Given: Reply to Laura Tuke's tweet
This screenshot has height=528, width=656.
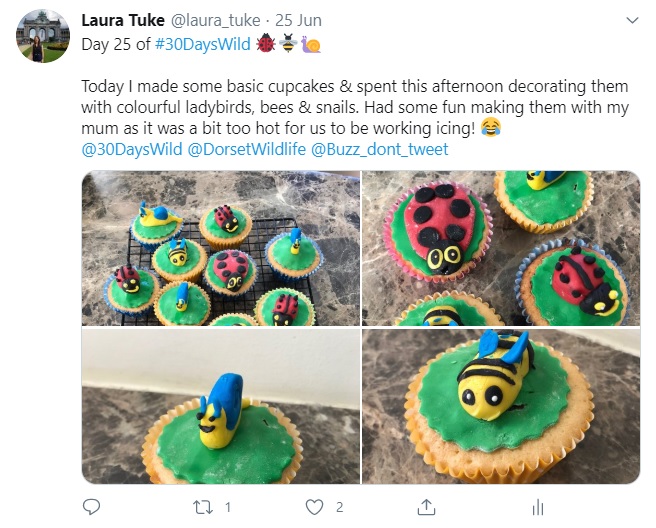Looking at the screenshot, I should 91,506.
